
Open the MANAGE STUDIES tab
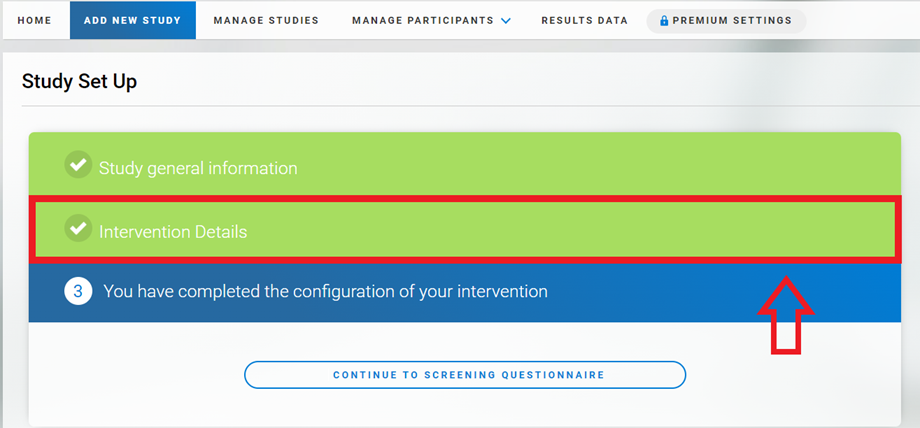coord(266,20)
